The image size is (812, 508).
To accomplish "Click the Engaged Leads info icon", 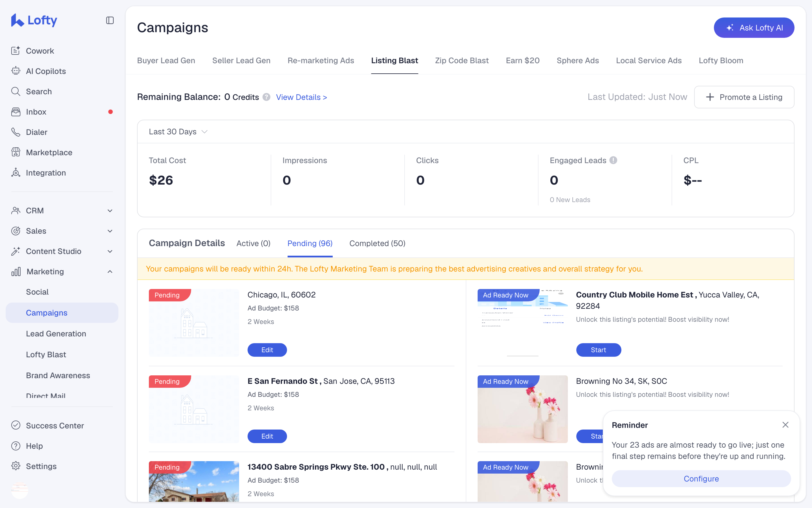I will 613,160.
